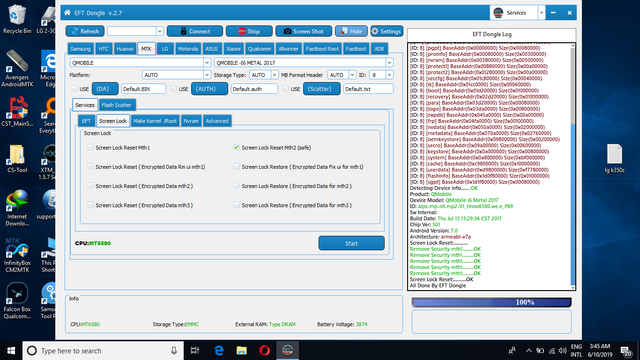This screenshot has width=640, height=360.
Task: Enable USE checkbox for DA file
Action: coord(74,89)
